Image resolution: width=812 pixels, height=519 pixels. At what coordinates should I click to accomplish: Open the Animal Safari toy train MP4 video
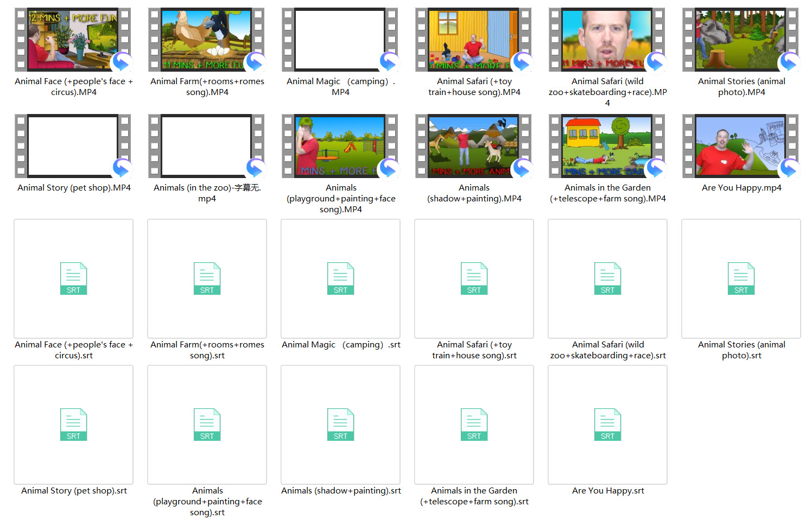(474, 39)
